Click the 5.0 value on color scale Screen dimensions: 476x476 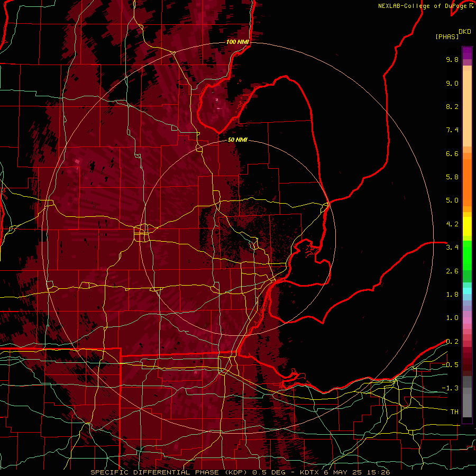click(x=452, y=200)
